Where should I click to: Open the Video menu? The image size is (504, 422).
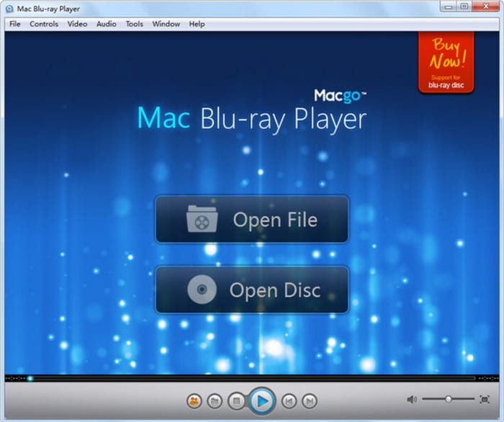tap(77, 24)
